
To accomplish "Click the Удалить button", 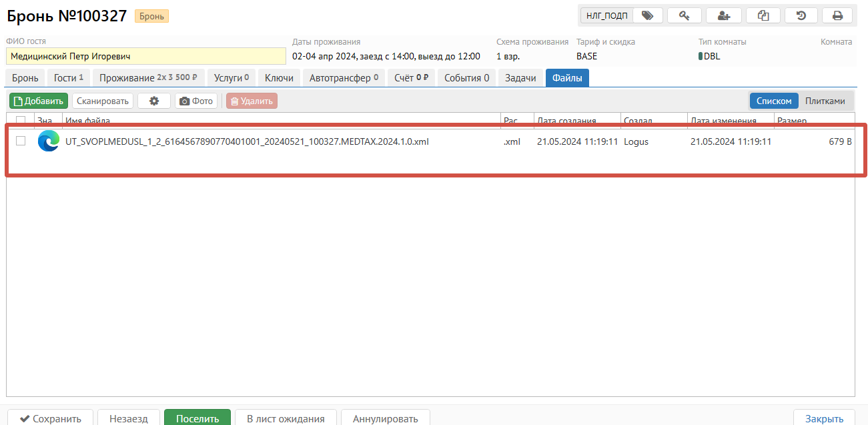I will (x=252, y=101).
